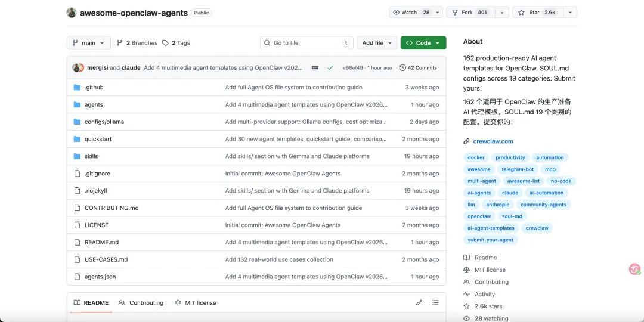Click the history clock icon for commits
This screenshot has width=644, height=322.
[402, 68]
